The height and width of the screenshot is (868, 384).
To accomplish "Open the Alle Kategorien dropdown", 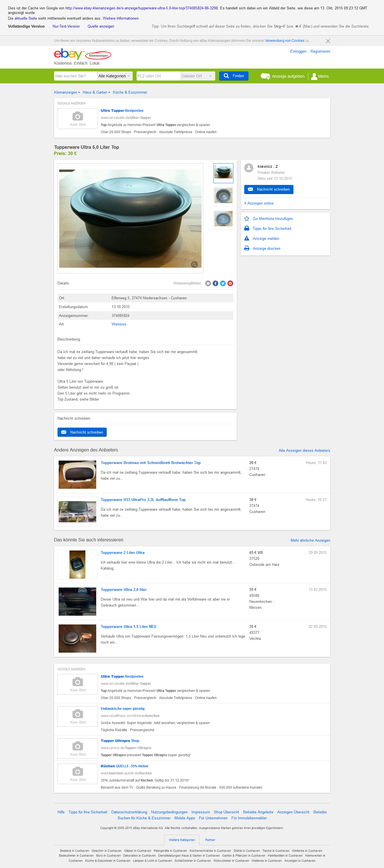I will coord(115,76).
